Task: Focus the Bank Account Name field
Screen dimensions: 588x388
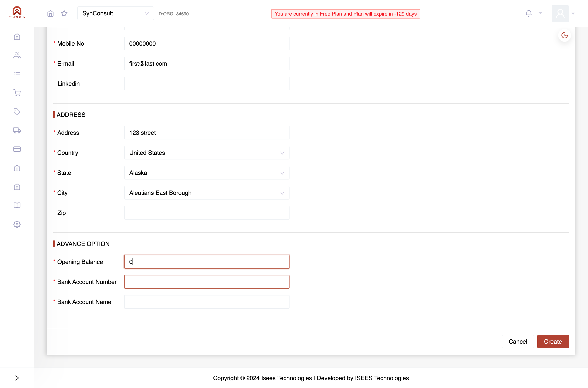Action: (207, 302)
